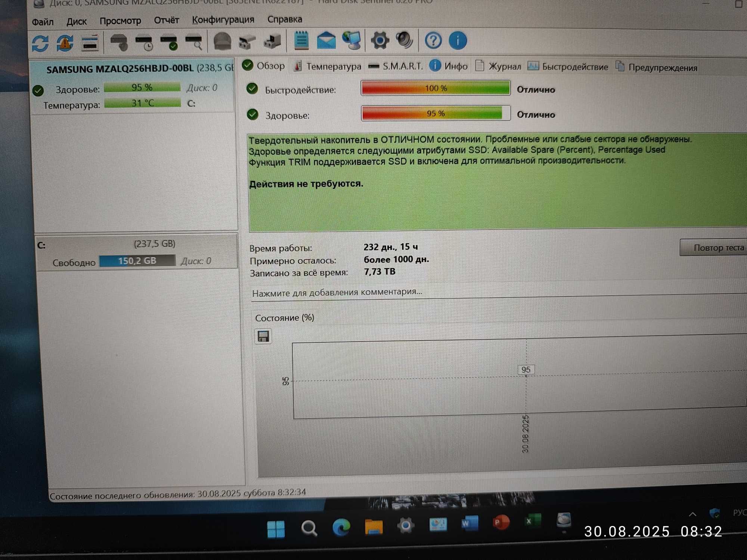This screenshot has height=560, width=747.
Task: Click the hard disk with cable toolbar icon
Action: (119, 43)
